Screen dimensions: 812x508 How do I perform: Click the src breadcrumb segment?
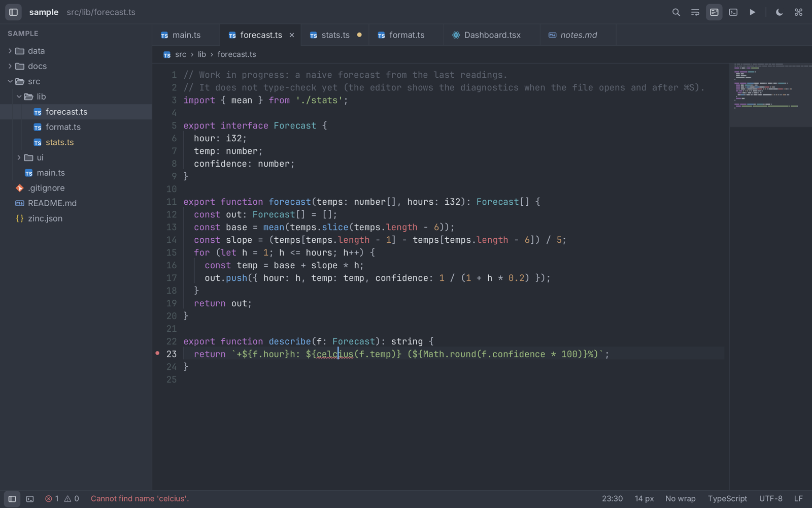point(181,54)
